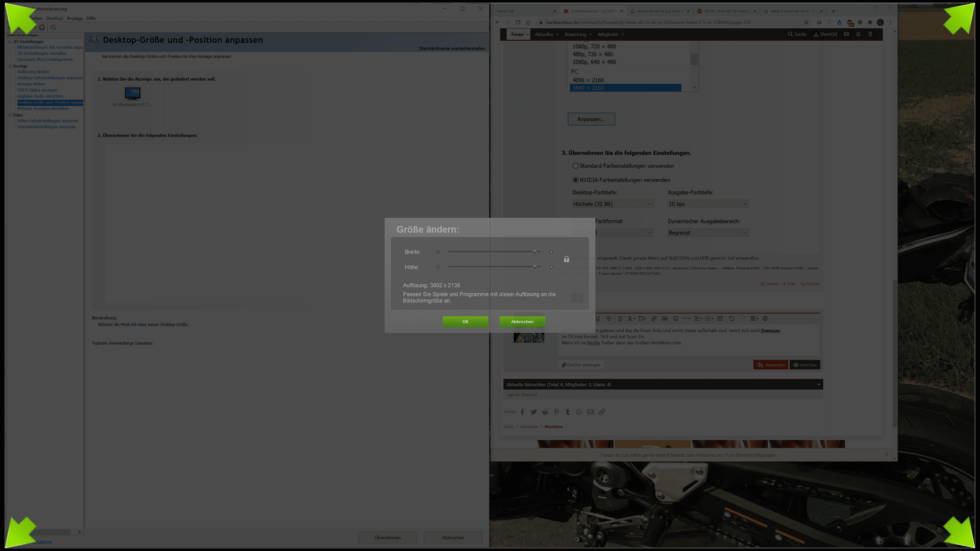The image size is (980, 551).
Task: Collapse the Video tree node
Action: [x=10, y=115]
